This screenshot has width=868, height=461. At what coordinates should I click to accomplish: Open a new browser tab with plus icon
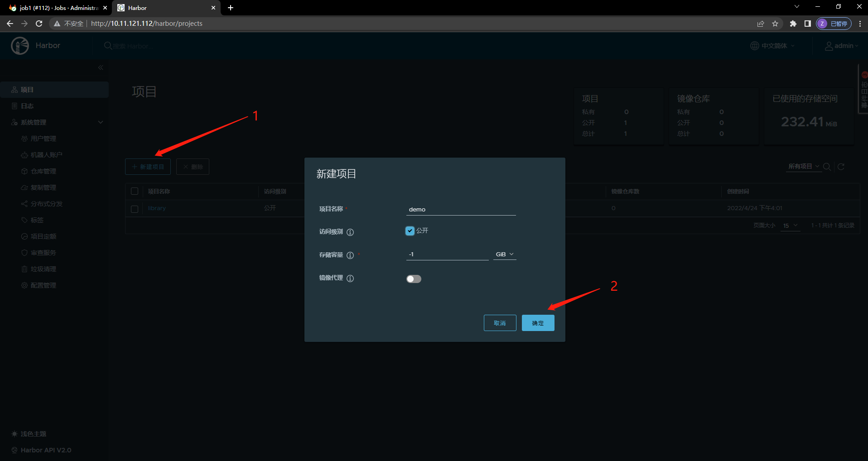point(231,8)
